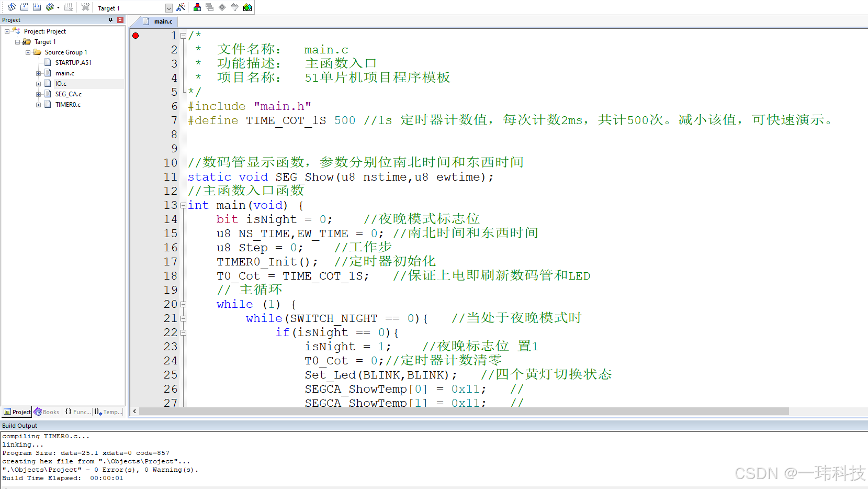Click line number 17 in the gutter
Image resolution: width=868 pixels, height=489 pixels.
pos(171,262)
